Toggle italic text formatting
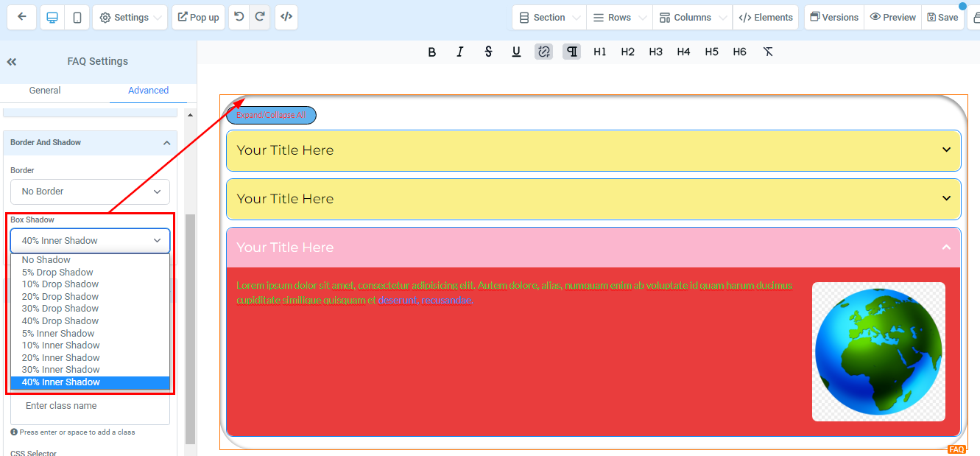Screen dimensions: 980x456 click(460, 52)
